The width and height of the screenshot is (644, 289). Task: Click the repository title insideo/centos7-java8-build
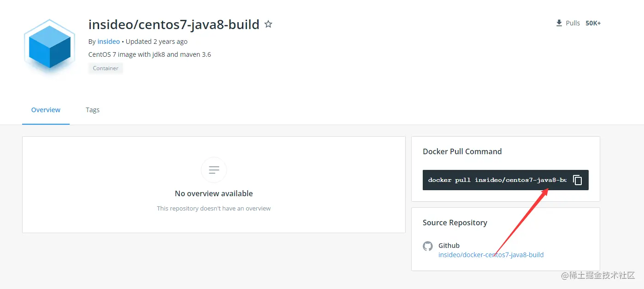tap(174, 24)
